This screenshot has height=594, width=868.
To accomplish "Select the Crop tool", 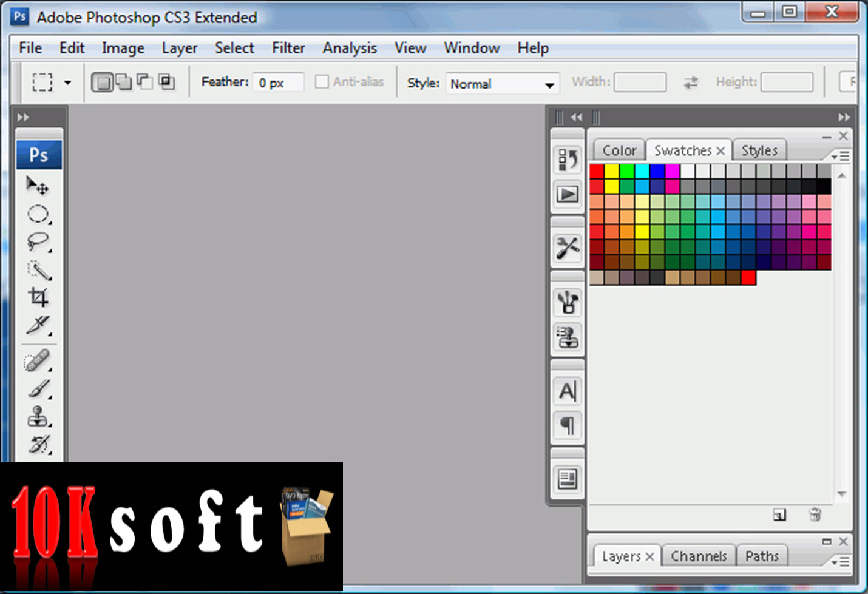I will coord(38,297).
